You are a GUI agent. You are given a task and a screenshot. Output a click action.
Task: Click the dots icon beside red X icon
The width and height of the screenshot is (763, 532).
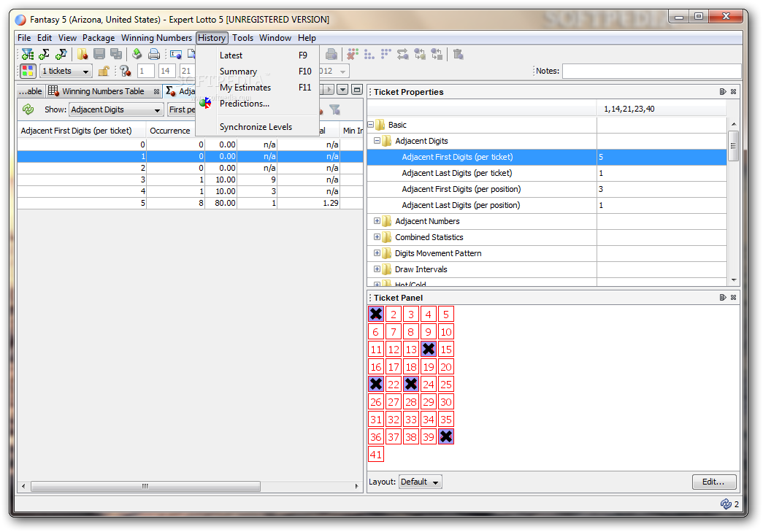pyautogui.click(x=369, y=54)
